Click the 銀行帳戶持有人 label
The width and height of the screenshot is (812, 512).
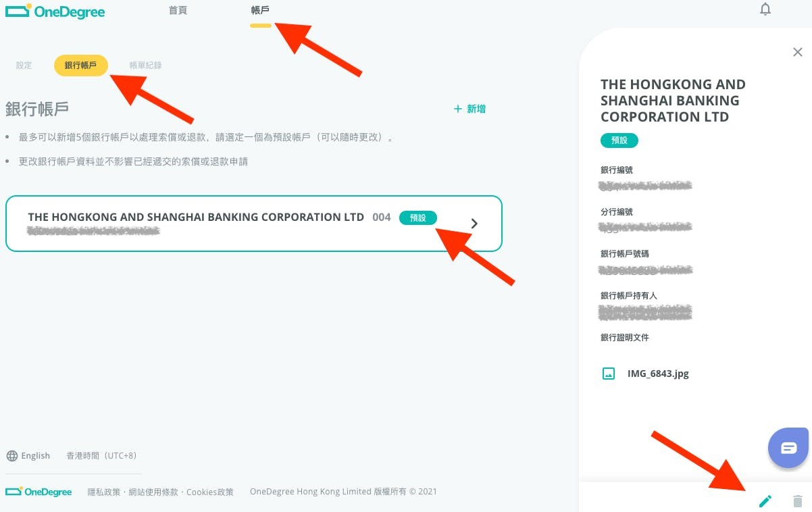(x=629, y=296)
